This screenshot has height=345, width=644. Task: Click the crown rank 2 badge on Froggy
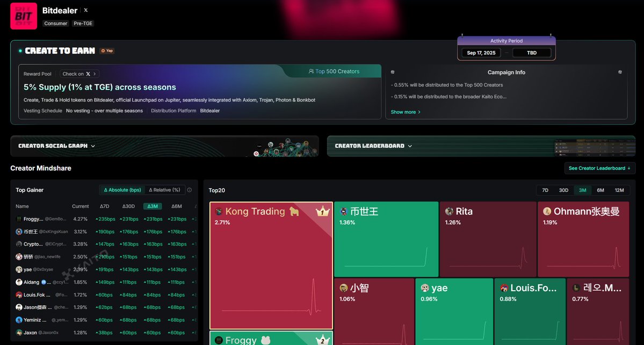pos(322,340)
